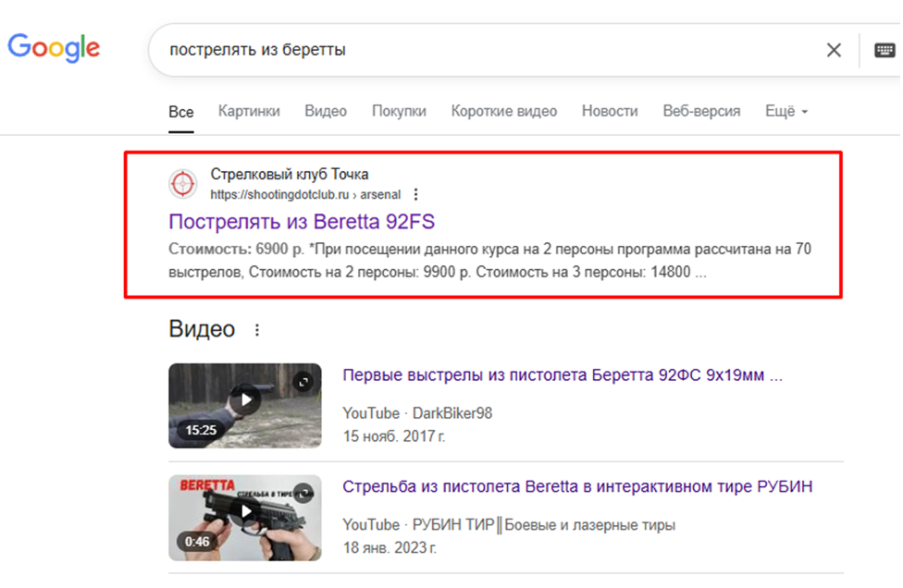Open the 'Видео' search tab
This screenshot has width=903, height=588.
[x=326, y=111]
